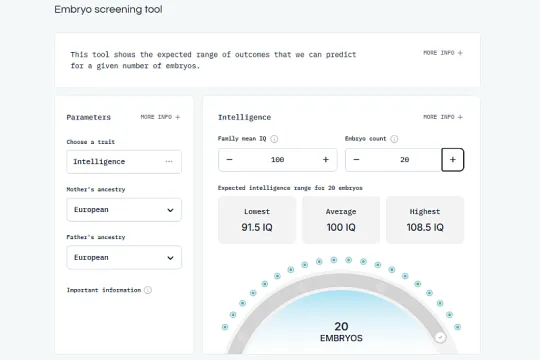Expand More Info in the Intelligence panel

[x=443, y=117]
